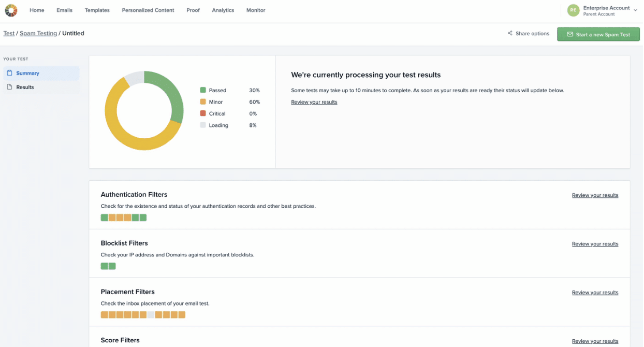Review results for Blocklist Filters

tap(595, 244)
